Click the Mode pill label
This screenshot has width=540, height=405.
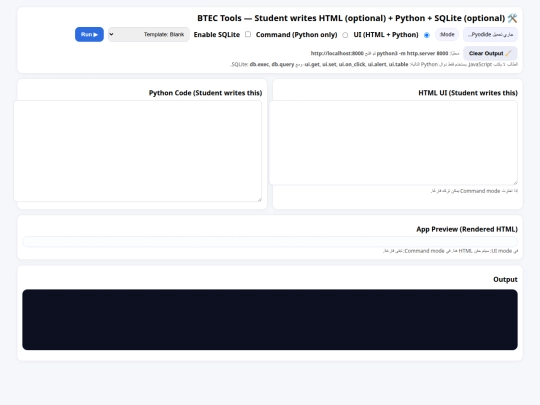447,34
